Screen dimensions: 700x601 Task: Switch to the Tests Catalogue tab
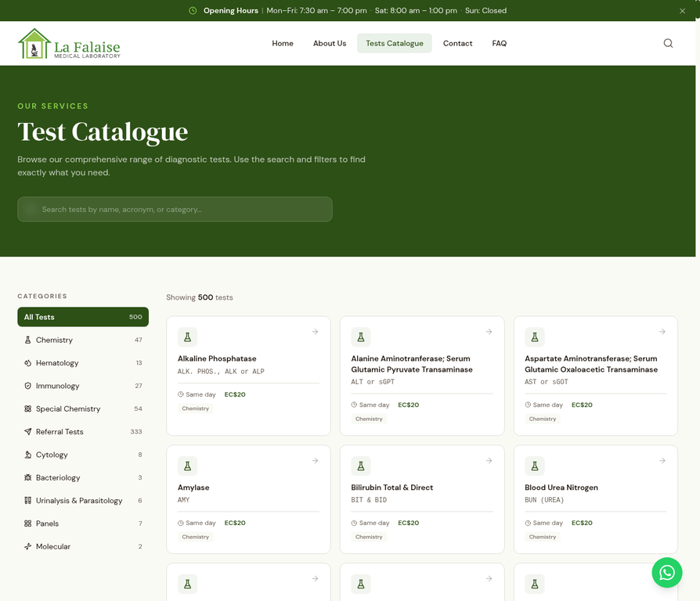(x=394, y=43)
